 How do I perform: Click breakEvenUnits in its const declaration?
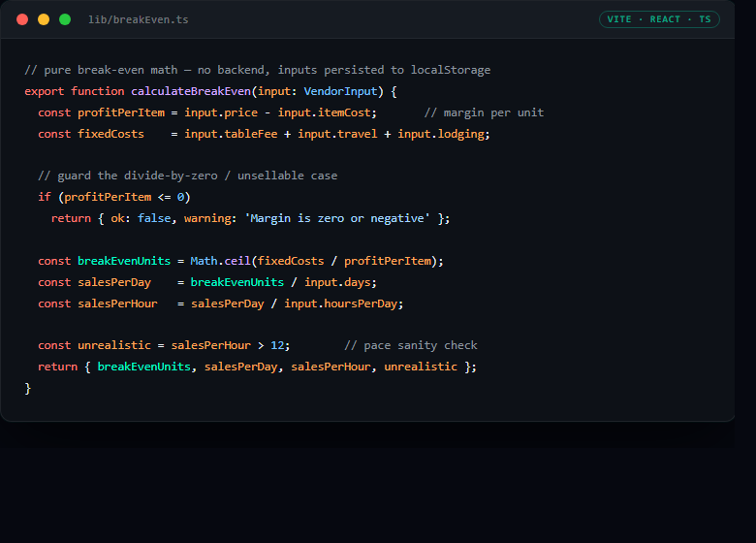click(x=124, y=261)
